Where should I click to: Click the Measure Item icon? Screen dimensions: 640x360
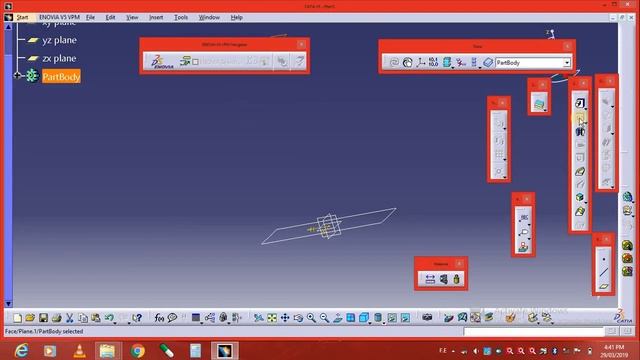(x=443, y=279)
